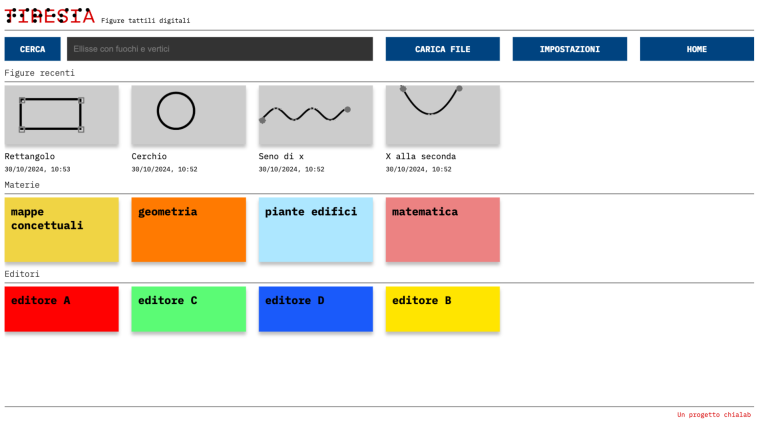The width and height of the screenshot is (768, 422).
Task: Click the Rettangolo figure title text
Action: pos(30,156)
